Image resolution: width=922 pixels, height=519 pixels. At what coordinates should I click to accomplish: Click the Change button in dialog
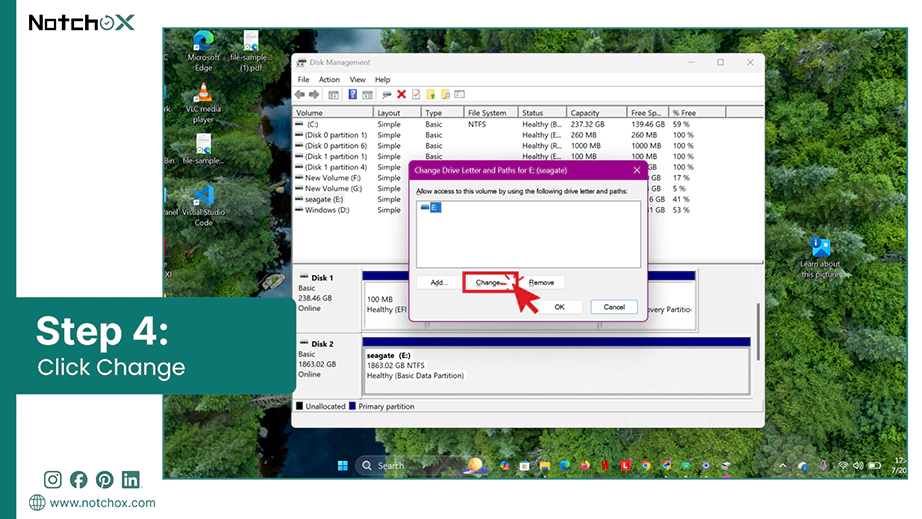489,283
